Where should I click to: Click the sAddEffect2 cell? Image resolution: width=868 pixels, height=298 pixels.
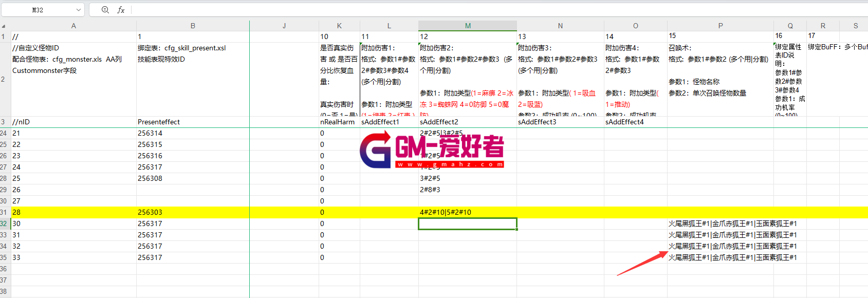coord(468,122)
